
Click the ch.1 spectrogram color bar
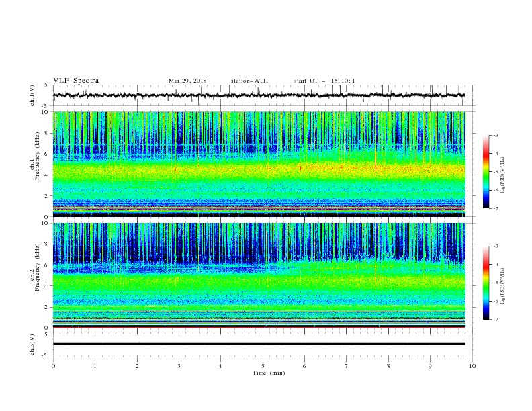(x=486, y=172)
